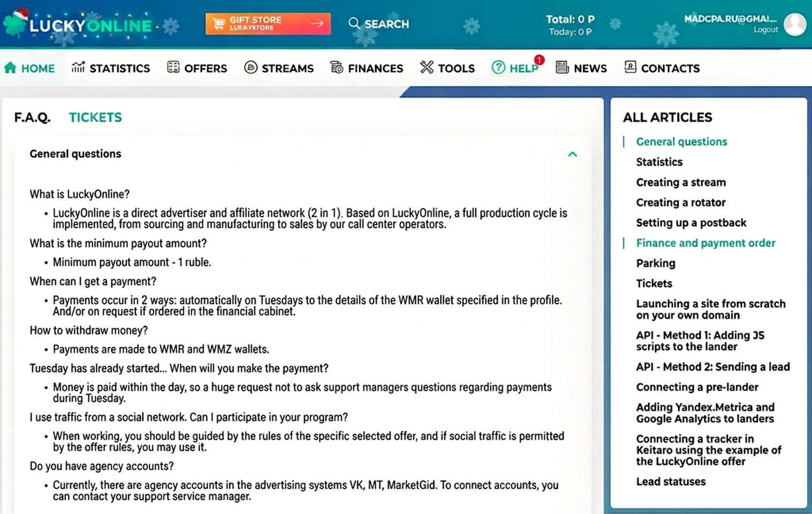Open General questions in All Articles
Viewport: 812px width, 514px height.
pyautogui.click(x=681, y=142)
